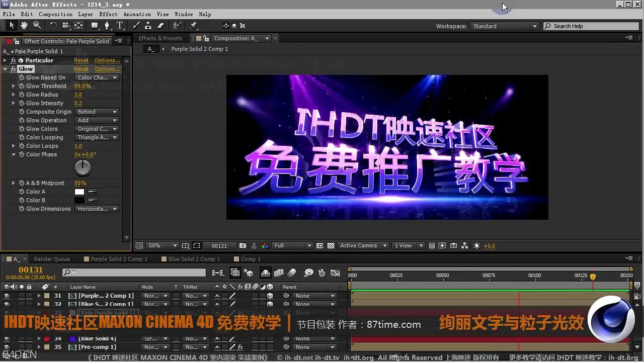Screen dimensions: 644x362
Task: Open the Workspace Standard dropdown
Action: tap(505, 26)
